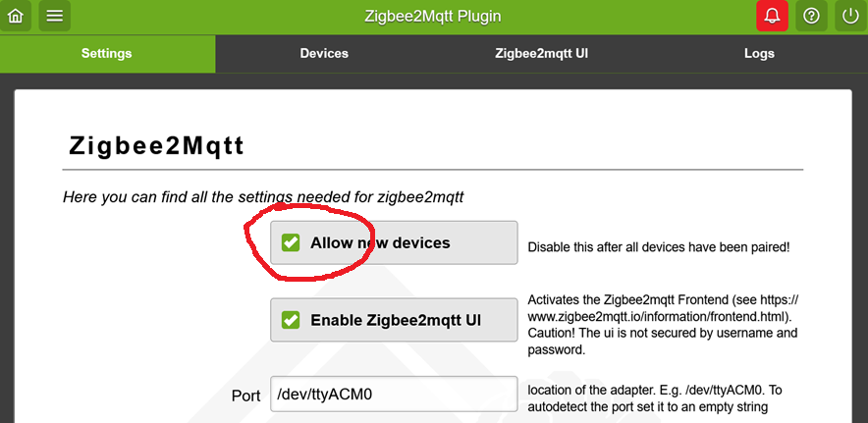Click the power button icon

(x=850, y=16)
